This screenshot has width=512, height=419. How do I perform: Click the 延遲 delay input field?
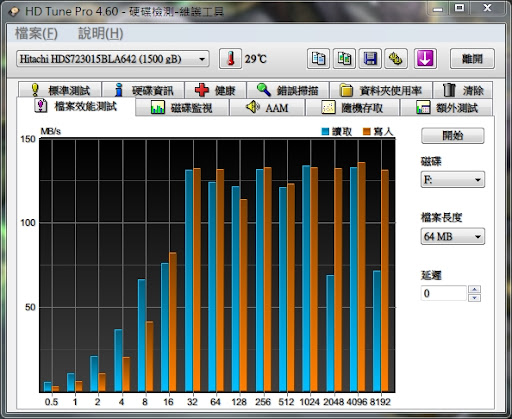click(443, 293)
